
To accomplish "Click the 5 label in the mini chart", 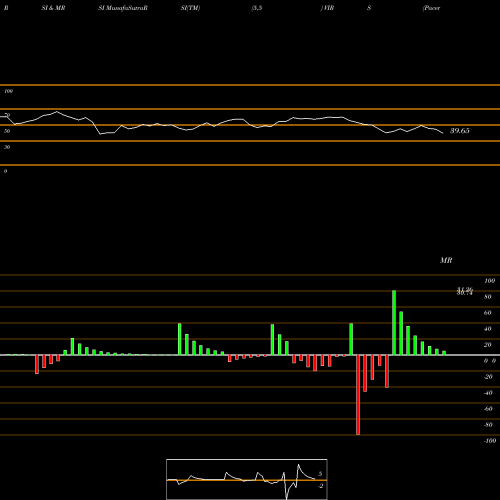I will (320, 474).
